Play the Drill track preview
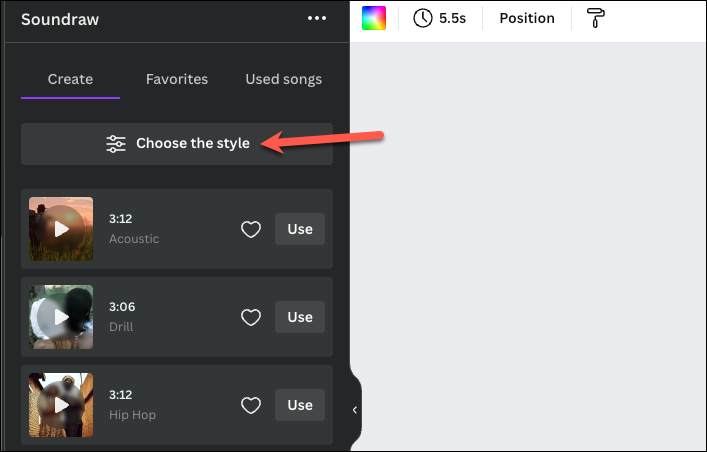707x452 pixels. tap(61, 317)
